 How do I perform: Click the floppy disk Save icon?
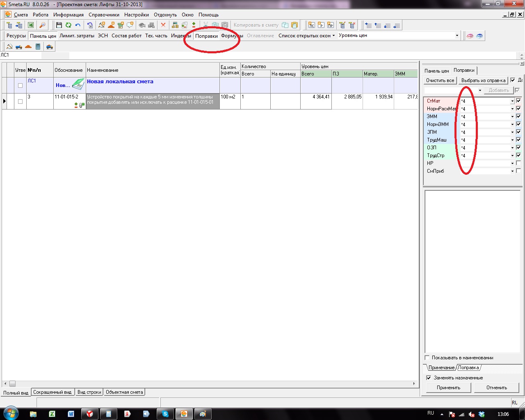click(x=59, y=25)
